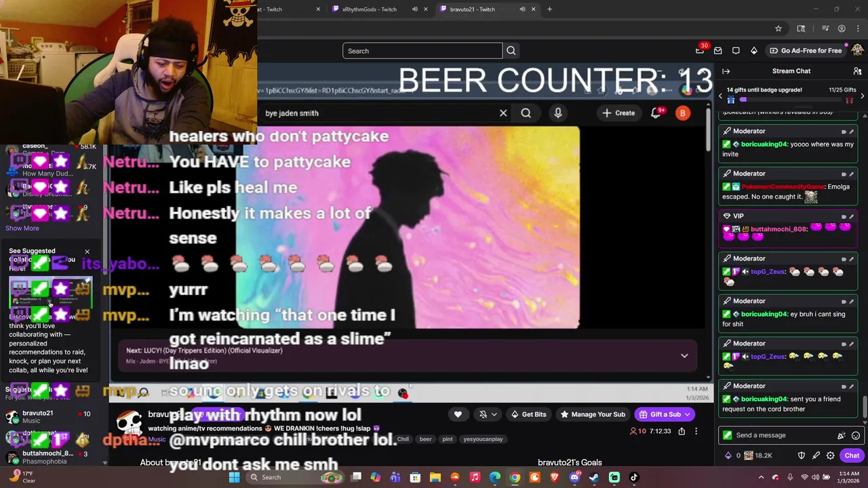
Task: Open chat settings gear icon
Action: (x=830, y=455)
